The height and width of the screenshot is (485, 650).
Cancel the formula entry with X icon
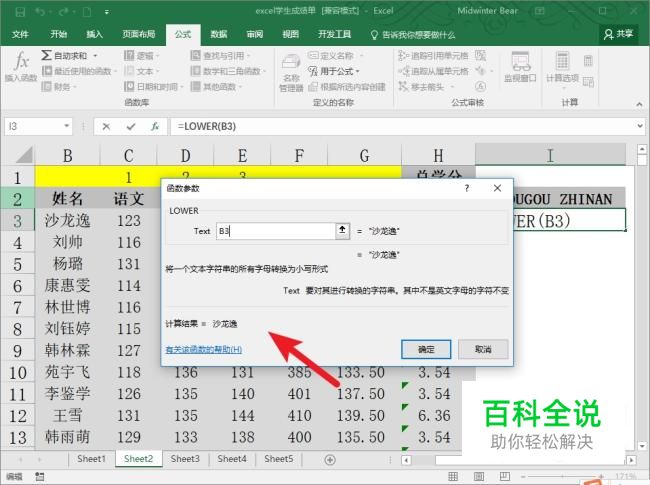pyautogui.click(x=106, y=126)
